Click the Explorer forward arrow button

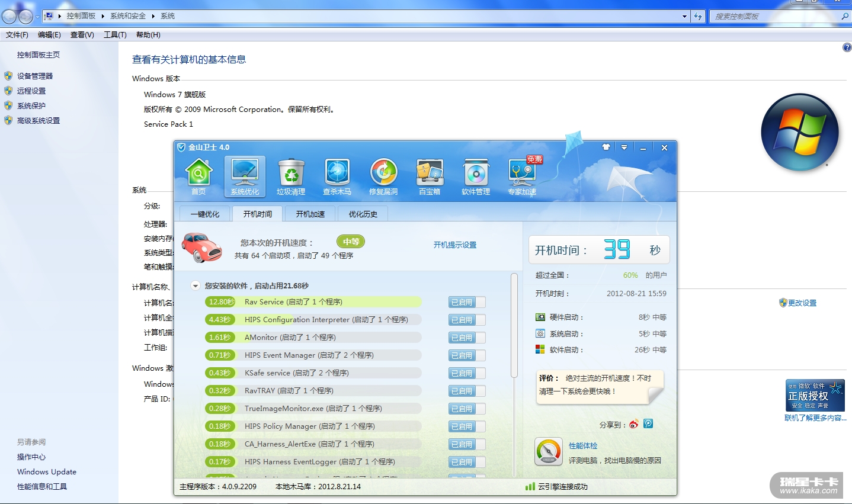(x=26, y=17)
